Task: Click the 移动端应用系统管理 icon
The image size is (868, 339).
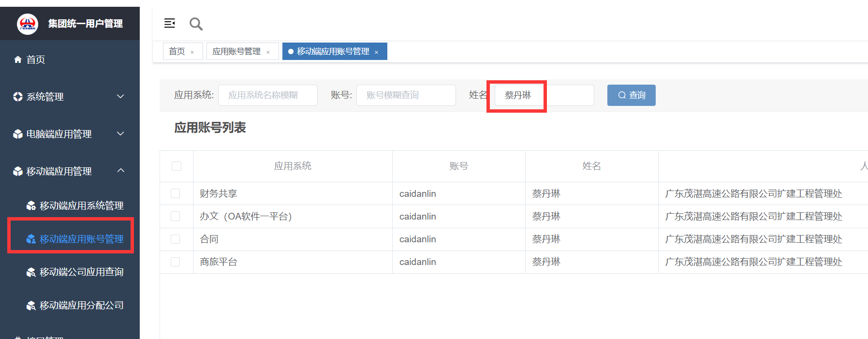Action: pos(31,206)
